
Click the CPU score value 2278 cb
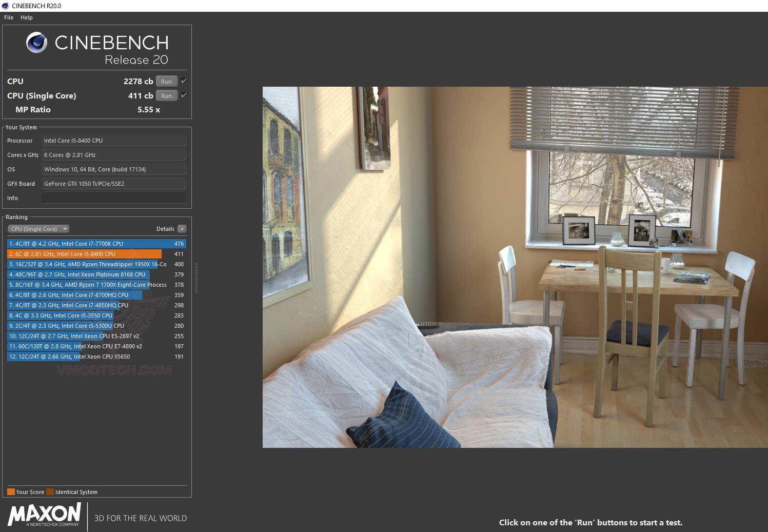(138, 81)
